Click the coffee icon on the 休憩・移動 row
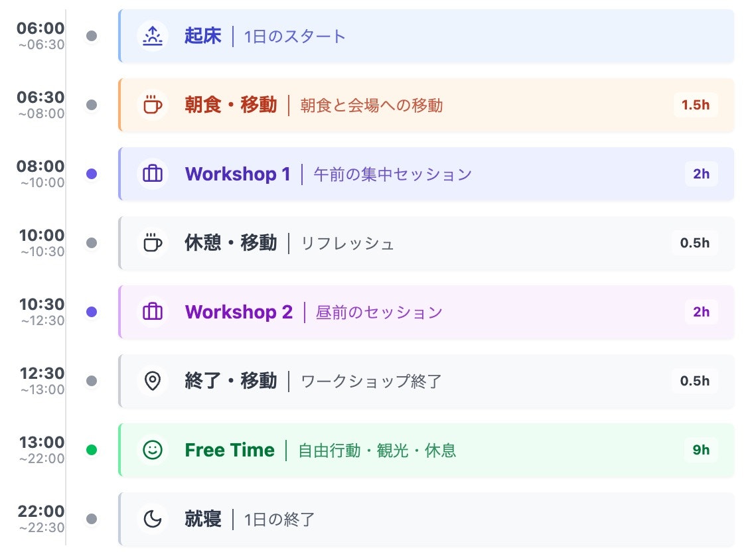Screen dimensions: 750x560 152,244
